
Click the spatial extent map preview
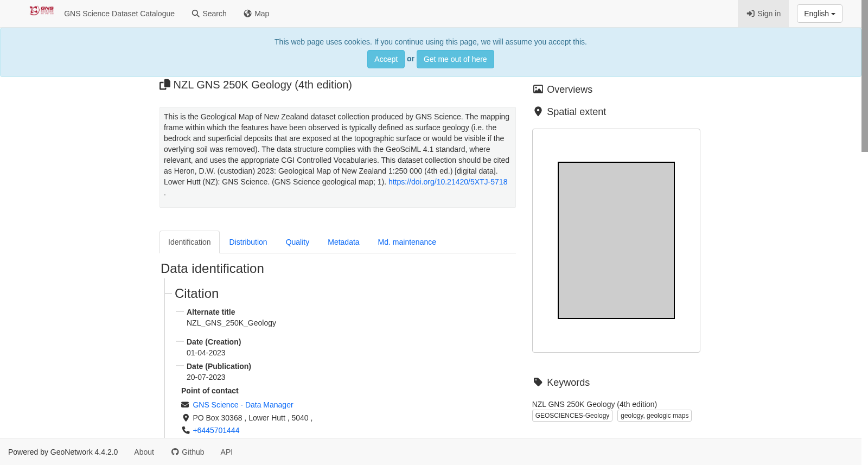(x=616, y=240)
